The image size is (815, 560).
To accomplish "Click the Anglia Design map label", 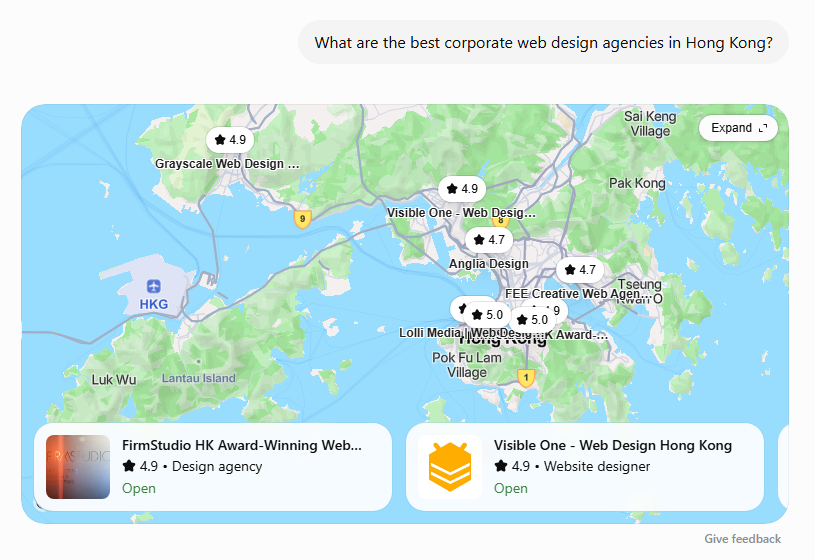I will coord(489,264).
